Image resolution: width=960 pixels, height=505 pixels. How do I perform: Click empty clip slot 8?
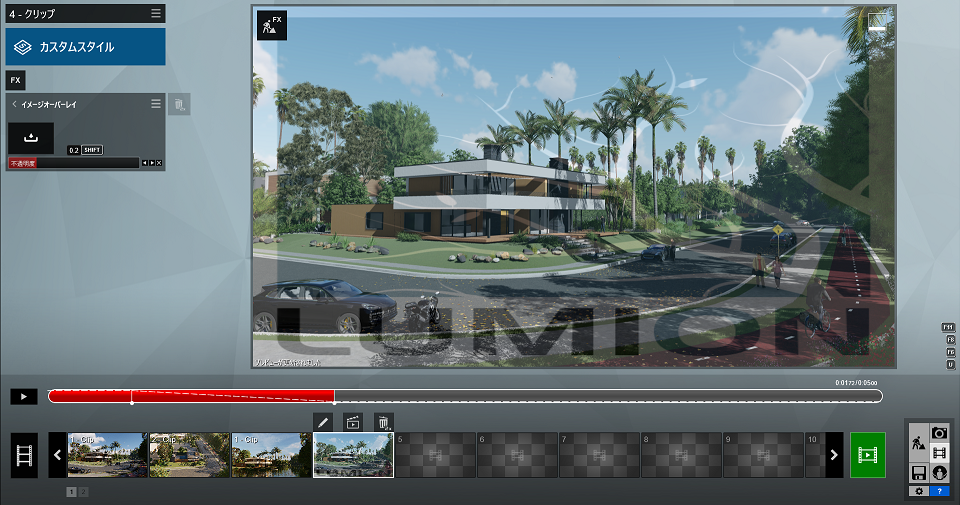click(681, 455)
